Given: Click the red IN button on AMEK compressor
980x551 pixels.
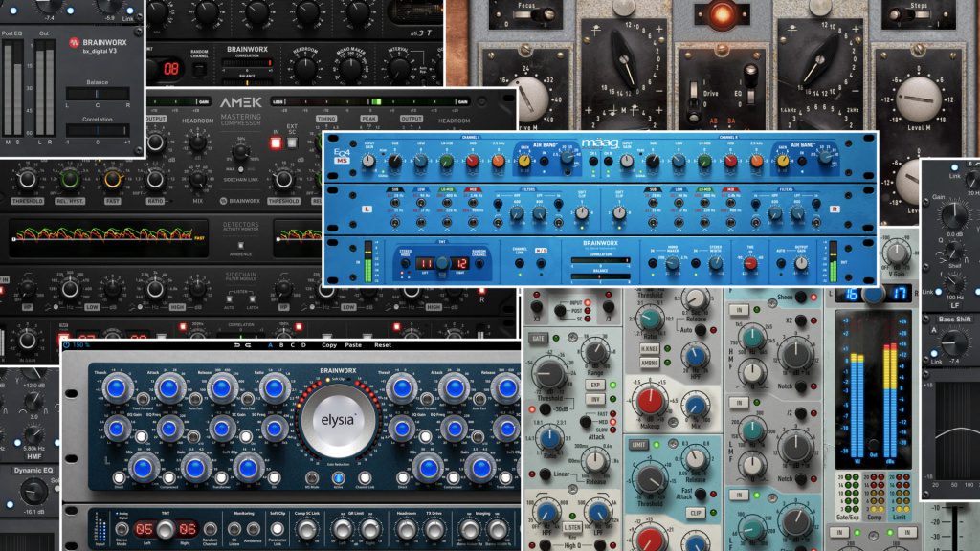Looking at the screenshot, I should click(x=276, y=143).
